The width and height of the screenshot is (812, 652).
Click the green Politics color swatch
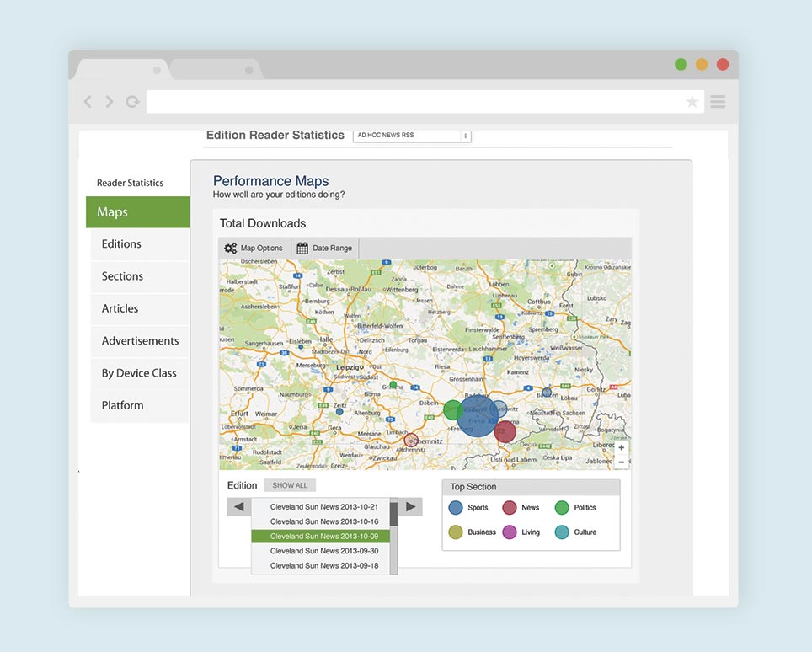click(562, 507)
